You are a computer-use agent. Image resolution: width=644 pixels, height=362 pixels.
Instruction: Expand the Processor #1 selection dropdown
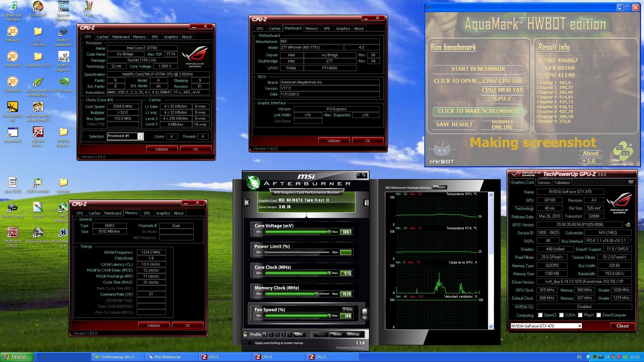coord(140,136)
